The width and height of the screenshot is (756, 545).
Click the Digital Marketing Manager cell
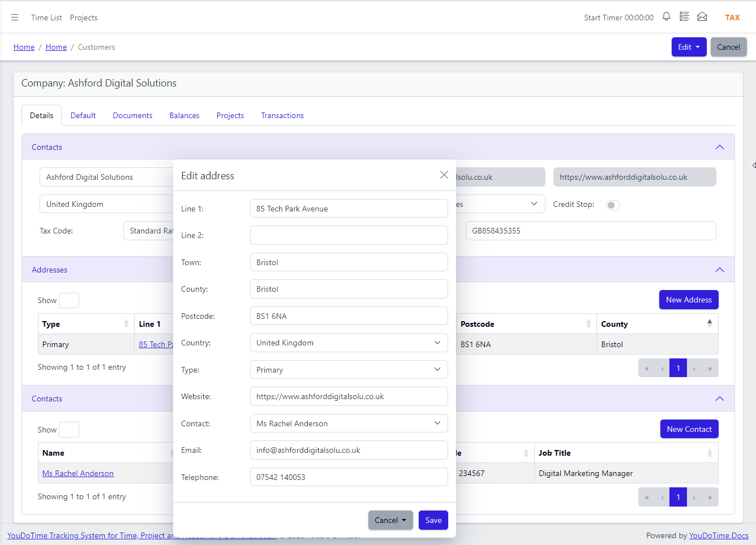click(626, 473)
